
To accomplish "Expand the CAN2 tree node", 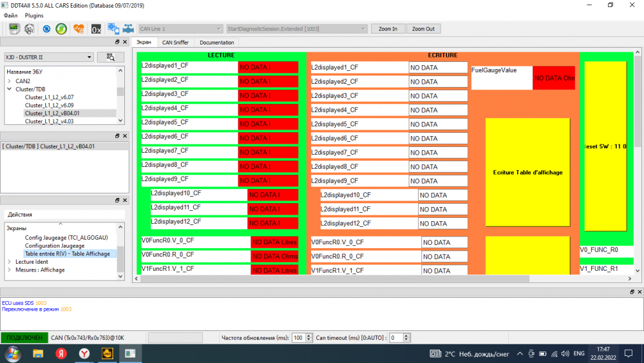I will point(10,81).
